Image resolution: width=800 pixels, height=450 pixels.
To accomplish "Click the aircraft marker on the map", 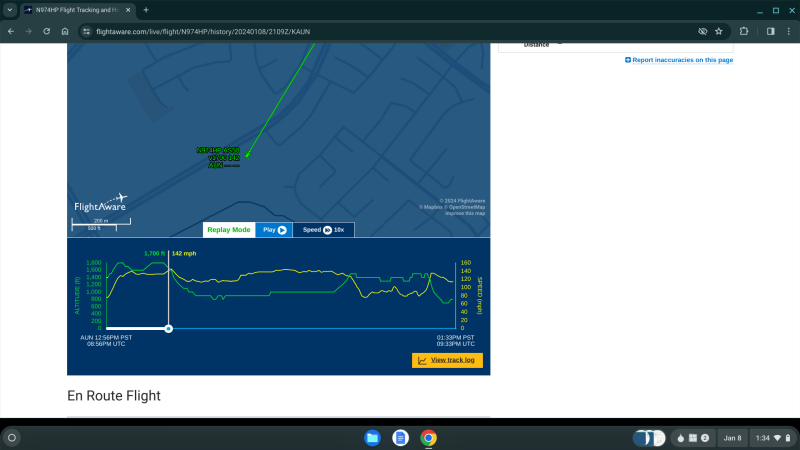I will 247,154.
